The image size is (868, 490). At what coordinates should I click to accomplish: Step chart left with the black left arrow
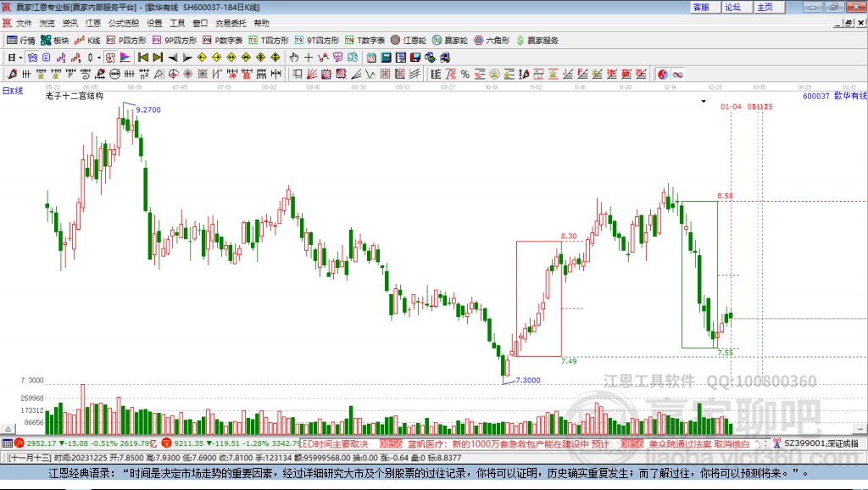point(173,58)
